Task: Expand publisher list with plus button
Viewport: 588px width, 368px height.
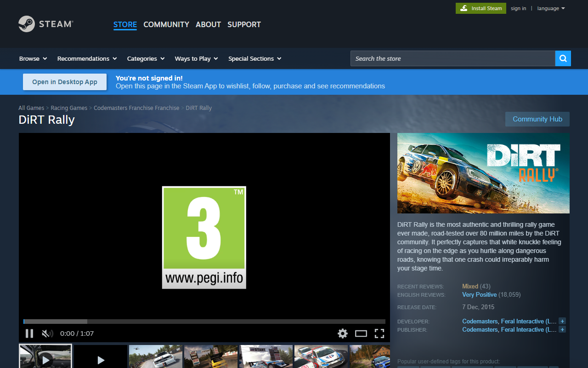Action: [562, 329]
